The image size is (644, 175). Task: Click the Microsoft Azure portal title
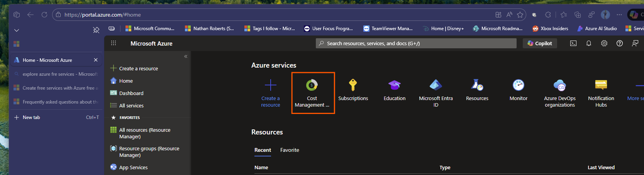151,44
